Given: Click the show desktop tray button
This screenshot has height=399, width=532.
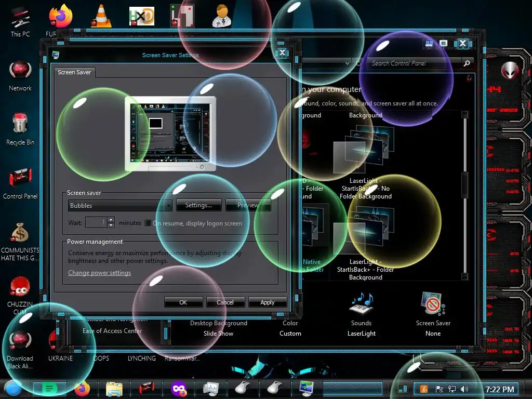Looking at the screenshot, I should 403,389.
